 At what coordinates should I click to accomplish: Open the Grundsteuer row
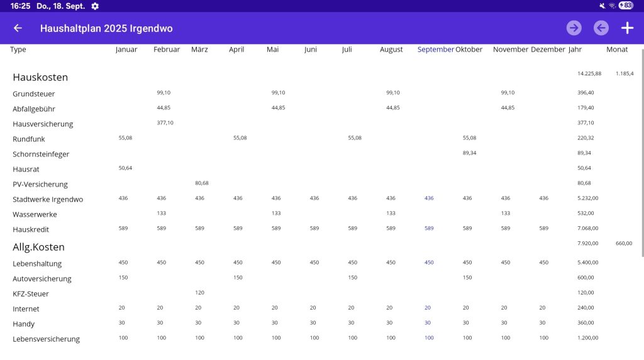pyautogui.click(x=34, y=94)
